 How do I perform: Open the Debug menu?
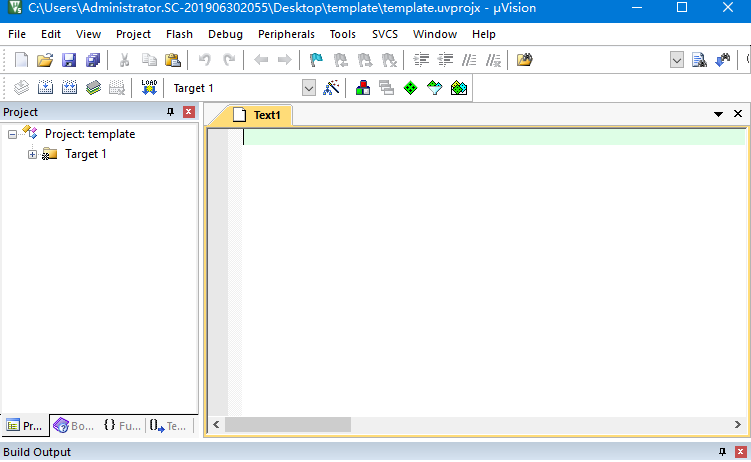coord(225,34)
